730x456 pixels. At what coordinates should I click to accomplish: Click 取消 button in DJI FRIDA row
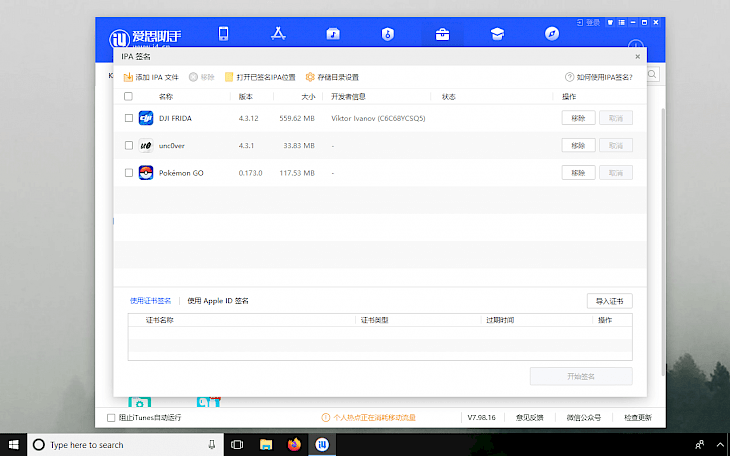click(615, 118)
